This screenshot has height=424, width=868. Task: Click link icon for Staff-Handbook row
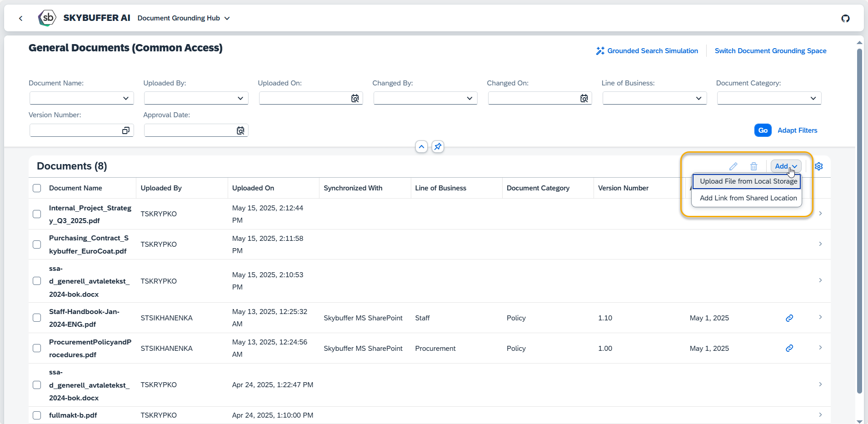tap(789, 318)
